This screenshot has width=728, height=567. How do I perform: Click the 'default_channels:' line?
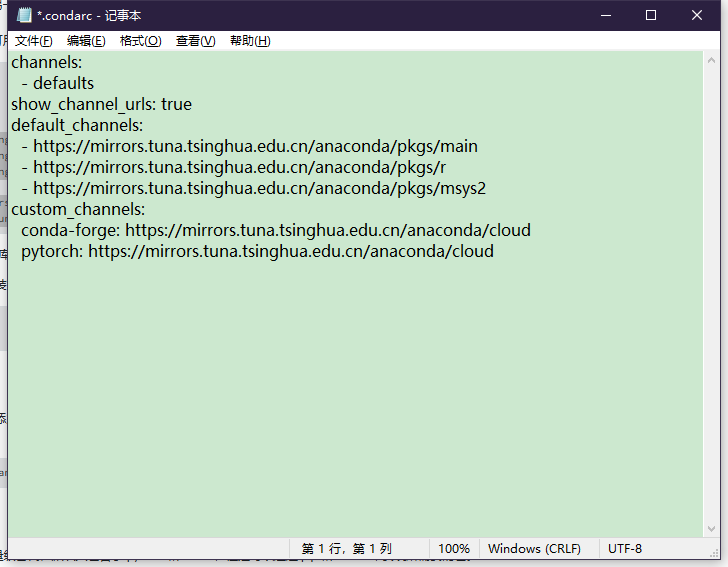coord(77,125)
